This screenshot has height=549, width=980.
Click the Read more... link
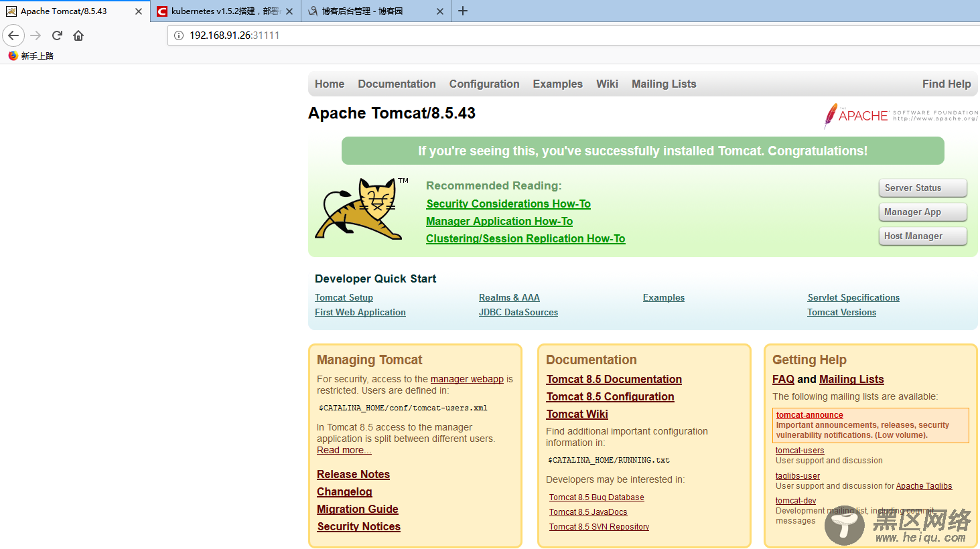point(344,450)
